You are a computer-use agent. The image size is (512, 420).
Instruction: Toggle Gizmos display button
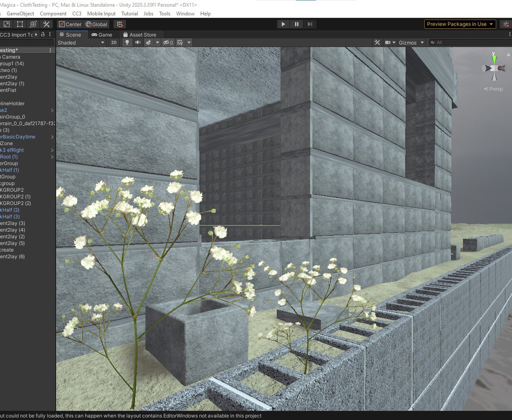click(x=407, y=43)
